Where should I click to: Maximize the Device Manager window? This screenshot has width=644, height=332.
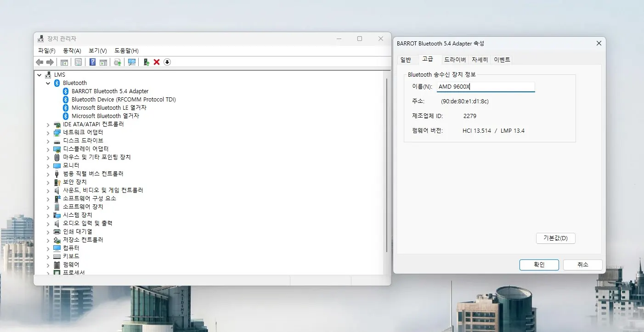coord(360,39)
